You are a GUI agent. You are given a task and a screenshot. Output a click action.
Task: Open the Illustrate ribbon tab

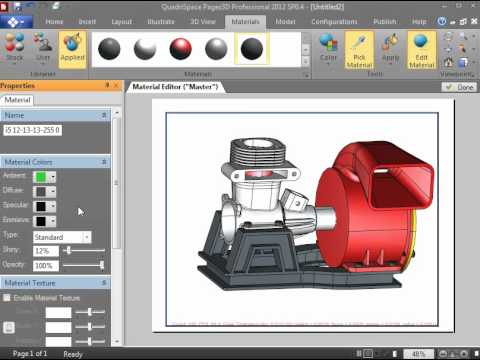pos(161,22)
